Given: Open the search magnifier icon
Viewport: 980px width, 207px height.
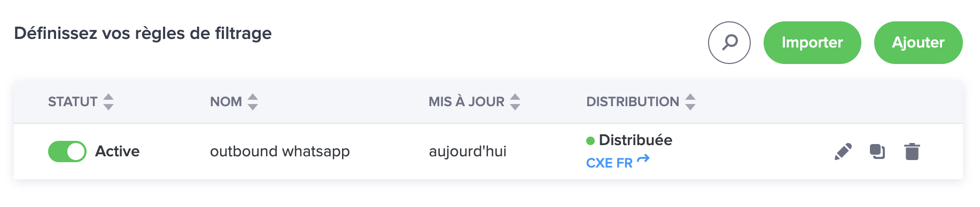Looking at the screenshot, I should (x=729, y=43).
